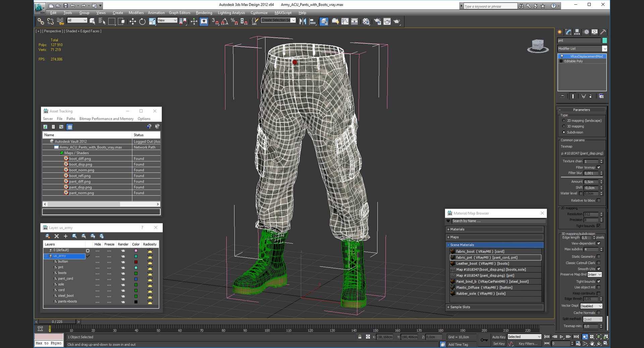
Task: Open the Material Editor icon
Action: click(x=366, y=21)
